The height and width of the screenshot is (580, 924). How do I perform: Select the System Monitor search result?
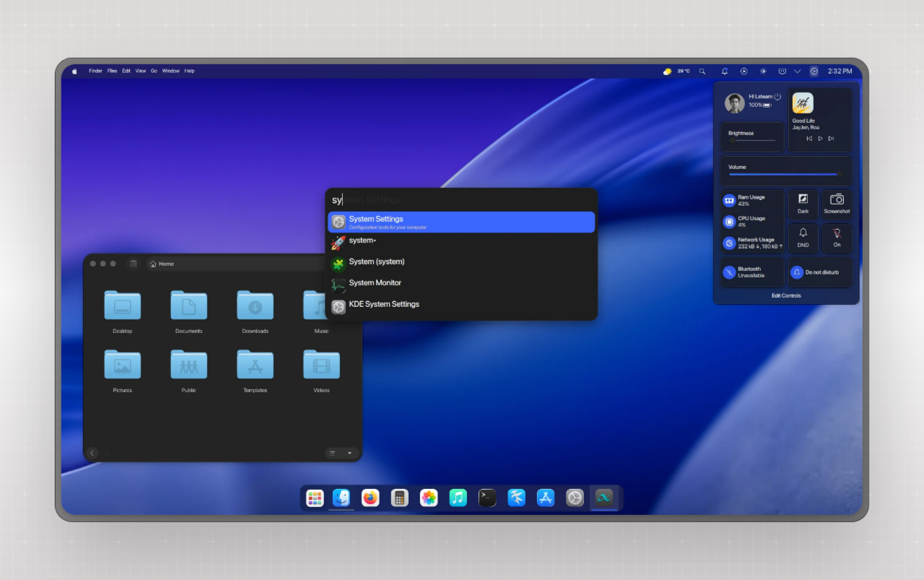375,282
